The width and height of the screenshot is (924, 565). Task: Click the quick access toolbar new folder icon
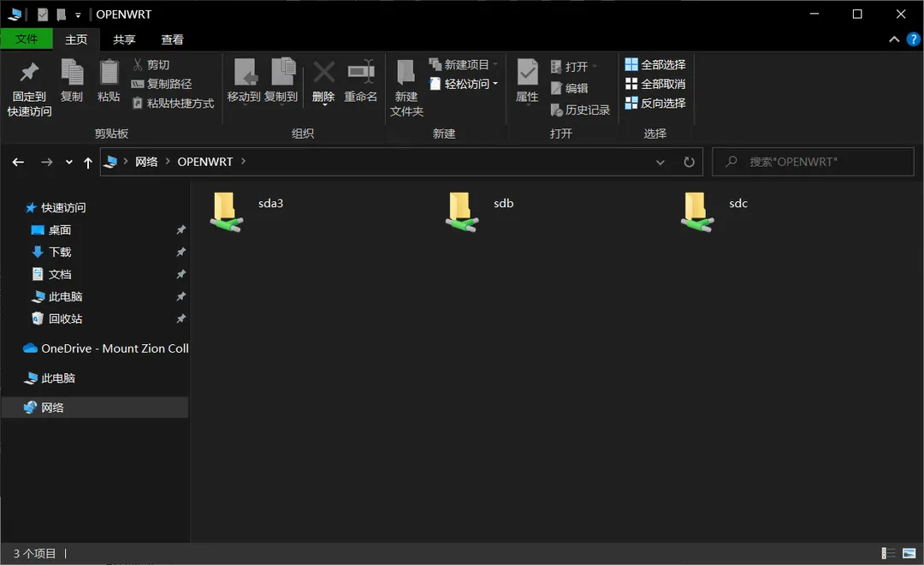61,15
